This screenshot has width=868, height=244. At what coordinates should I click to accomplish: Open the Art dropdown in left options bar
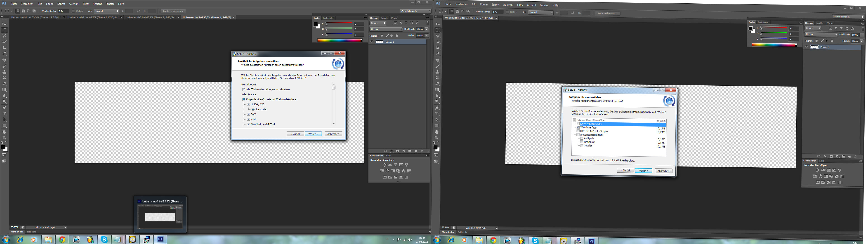[106, 11]
